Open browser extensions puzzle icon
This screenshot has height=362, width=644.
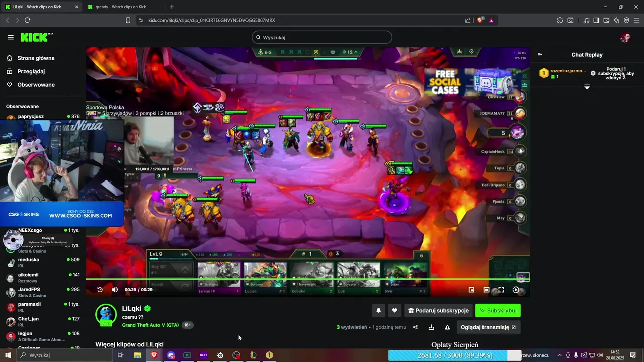(x=560, y=20)
